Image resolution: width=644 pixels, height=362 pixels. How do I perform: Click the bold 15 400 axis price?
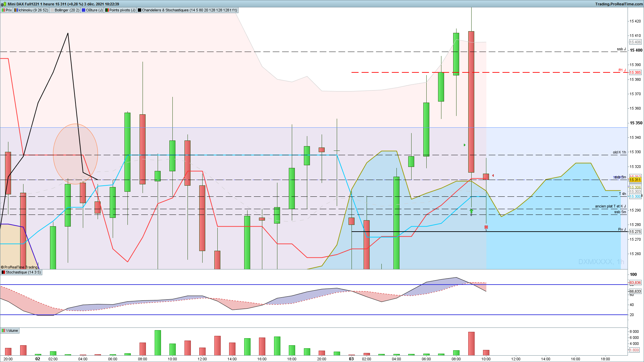[636, 50]
